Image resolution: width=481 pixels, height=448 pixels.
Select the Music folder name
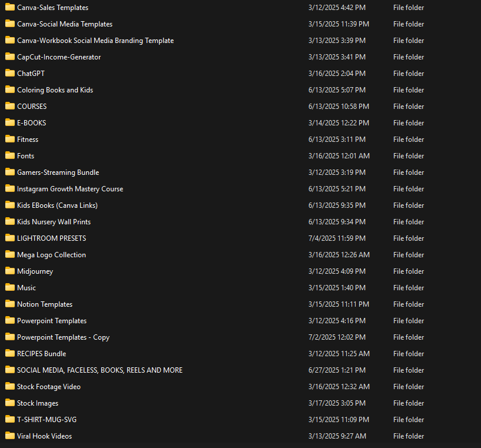tap(26, 288)
